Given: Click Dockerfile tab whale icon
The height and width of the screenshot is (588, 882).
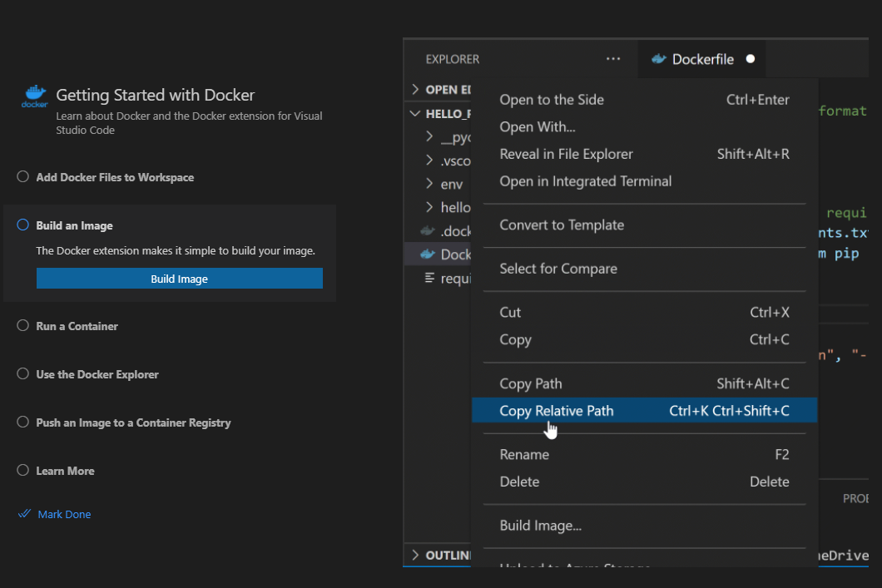Looking at the screenshot, I should pos(659,59).
